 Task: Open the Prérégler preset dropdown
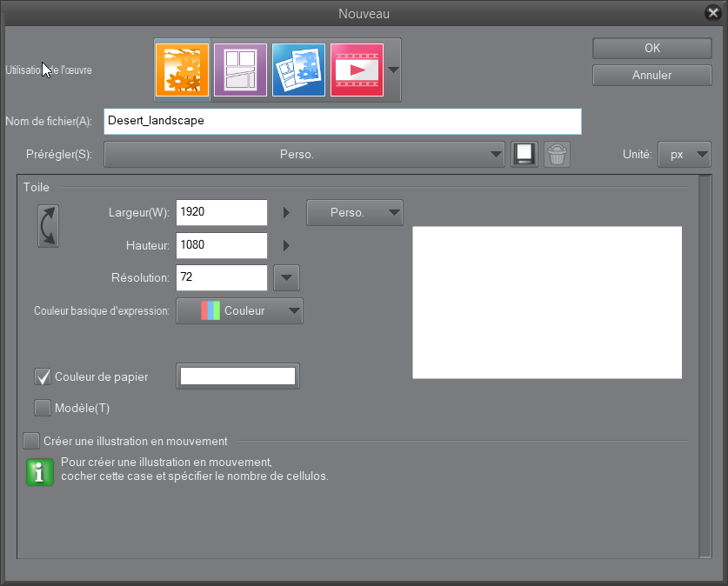click(304, 154)
